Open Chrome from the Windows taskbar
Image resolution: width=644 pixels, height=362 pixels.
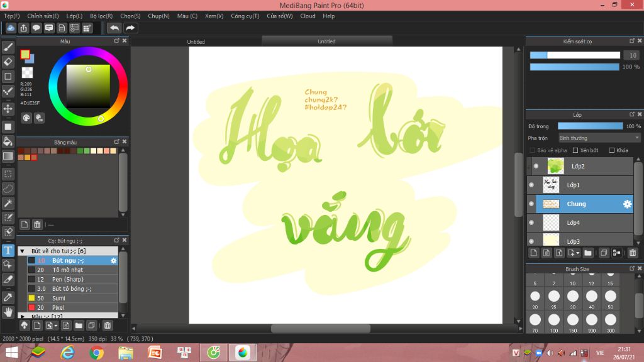pyautogui.click(x=96, y=353)
